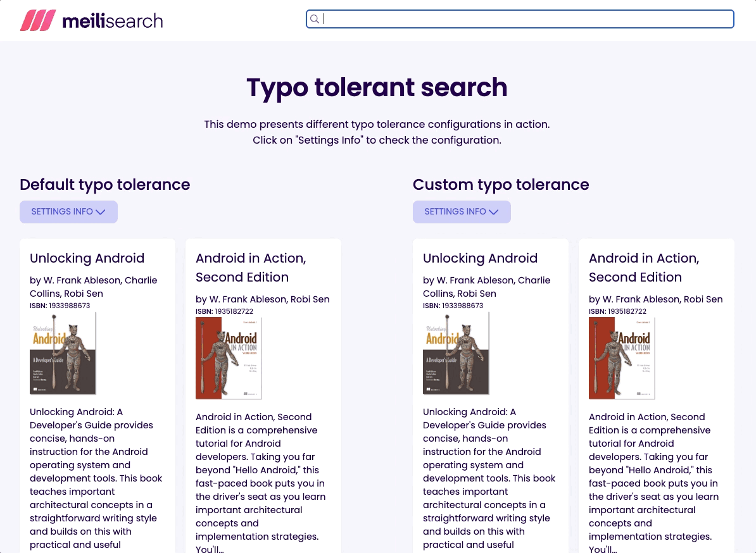Open Android in Action cover in Default column
The image size is (756, 553).
point(229,358)
